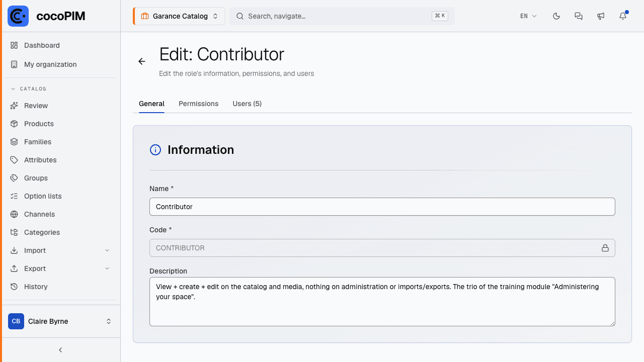
Task: Click the megaphone announcements icon
Action: tap(601, 16)
